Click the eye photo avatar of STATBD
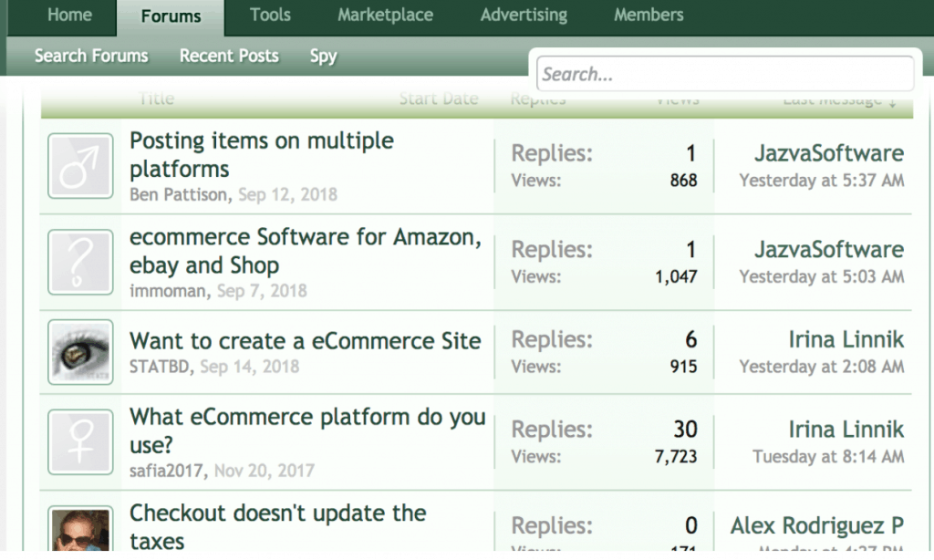The width and height of the screenshot is (934, 560). click(x=80, y=353)
